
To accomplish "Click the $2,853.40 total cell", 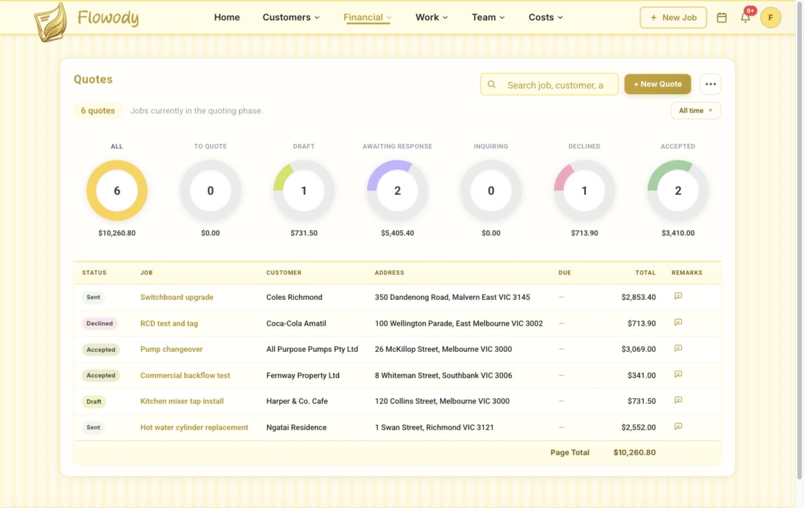I will click(x=638, y=297).
